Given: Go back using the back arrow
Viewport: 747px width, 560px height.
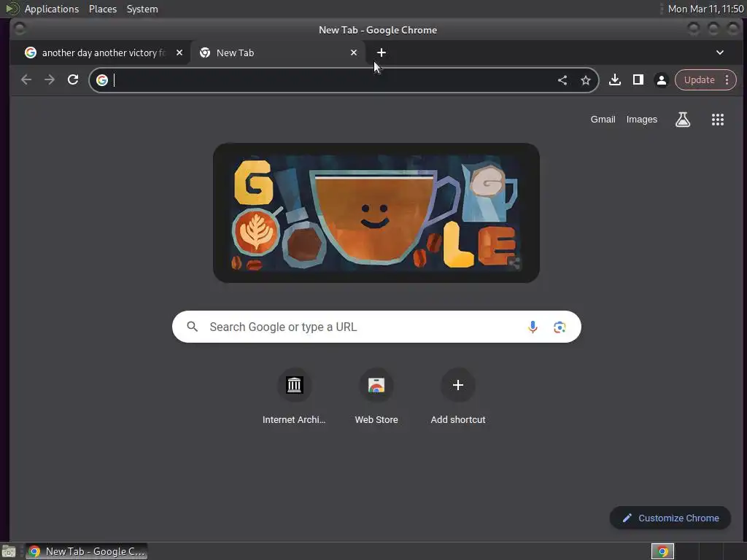Looking at the screenshot, I should pyautogui.click(x=26, y=80).
